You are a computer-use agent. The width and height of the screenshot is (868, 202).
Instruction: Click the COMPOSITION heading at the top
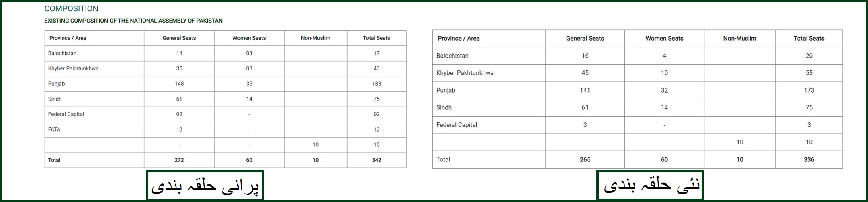(71, 9)
